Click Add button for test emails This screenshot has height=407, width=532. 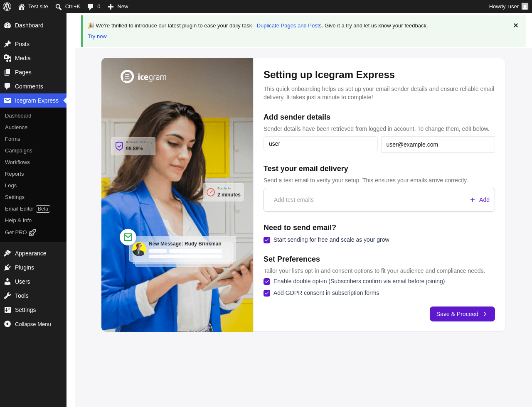coord(480,200)
